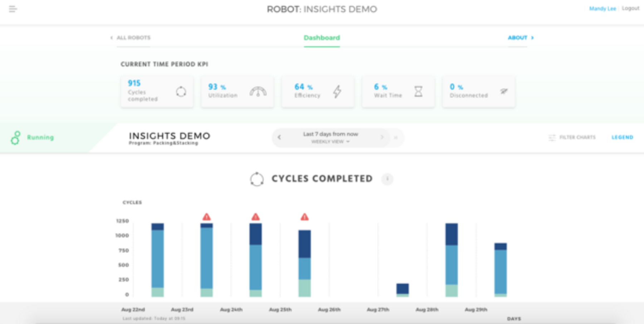Switch to the Dashboard tab
This screenshot has width=644, height=324.
(x=321, y=38)
